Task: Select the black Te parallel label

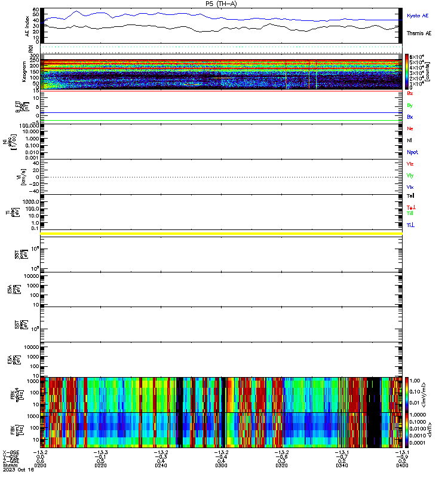Action: point(410,196)
